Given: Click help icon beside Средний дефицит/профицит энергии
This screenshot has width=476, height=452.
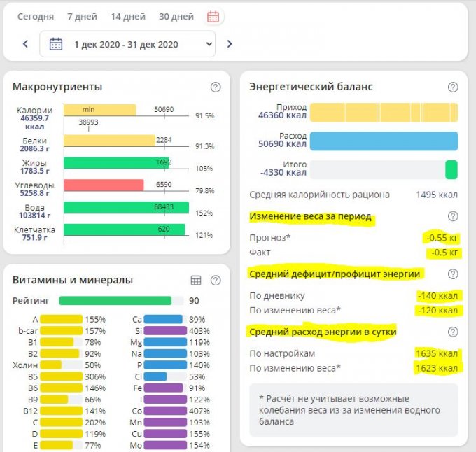Looking at the screenshot, I should tap(453, 274).
